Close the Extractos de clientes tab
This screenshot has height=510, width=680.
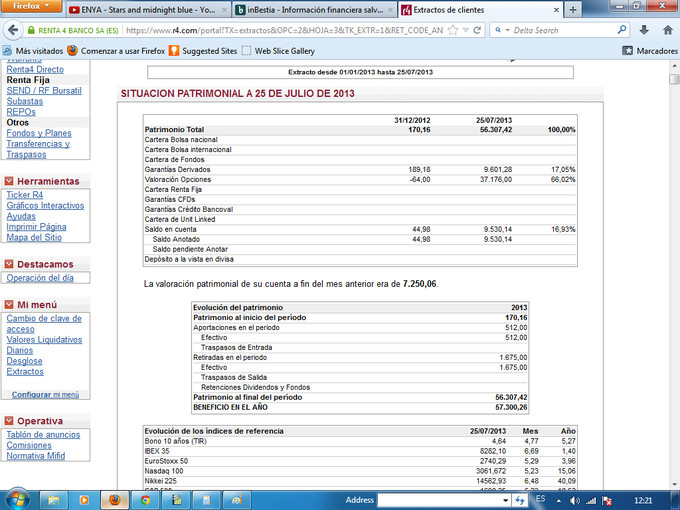tap(550, 10)
